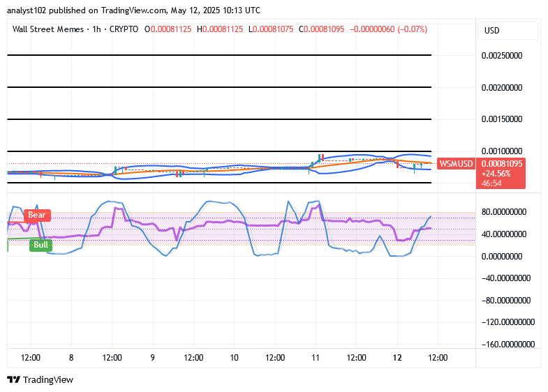Click the WSMUSD price label tag
Viewport: 548px width, 392px height.
pyautogui.click(x=456, y=164)
